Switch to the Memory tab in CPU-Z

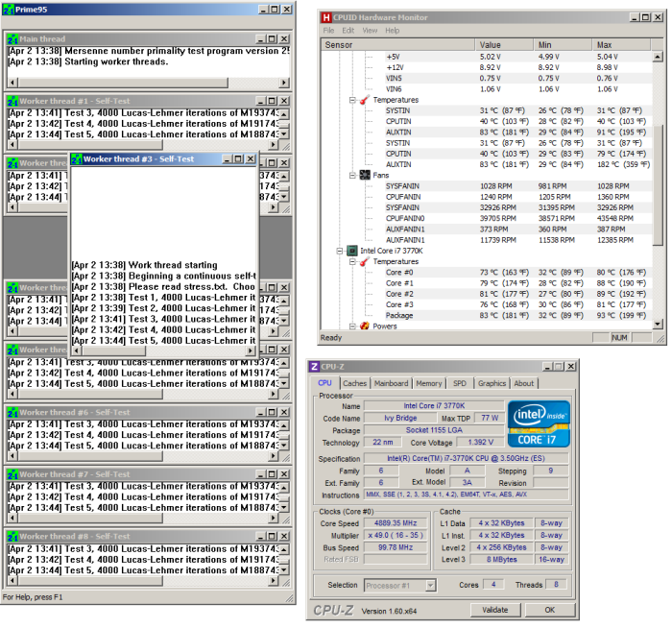(x=429, y=383)
